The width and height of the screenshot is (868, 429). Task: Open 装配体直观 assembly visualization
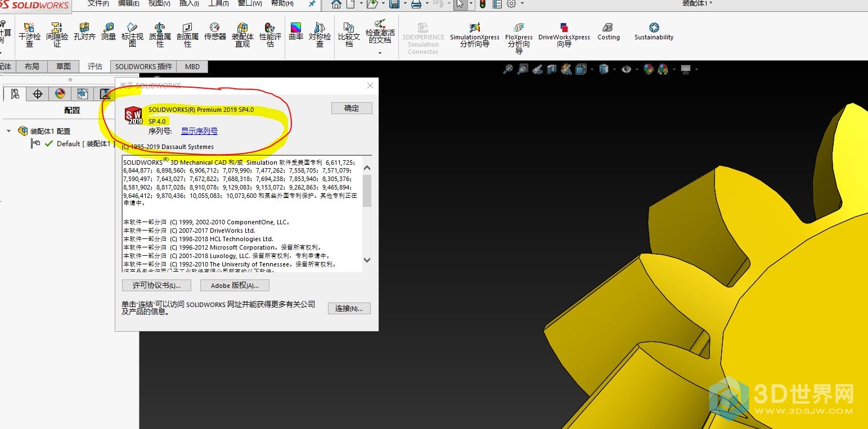(x=242, y=35)
